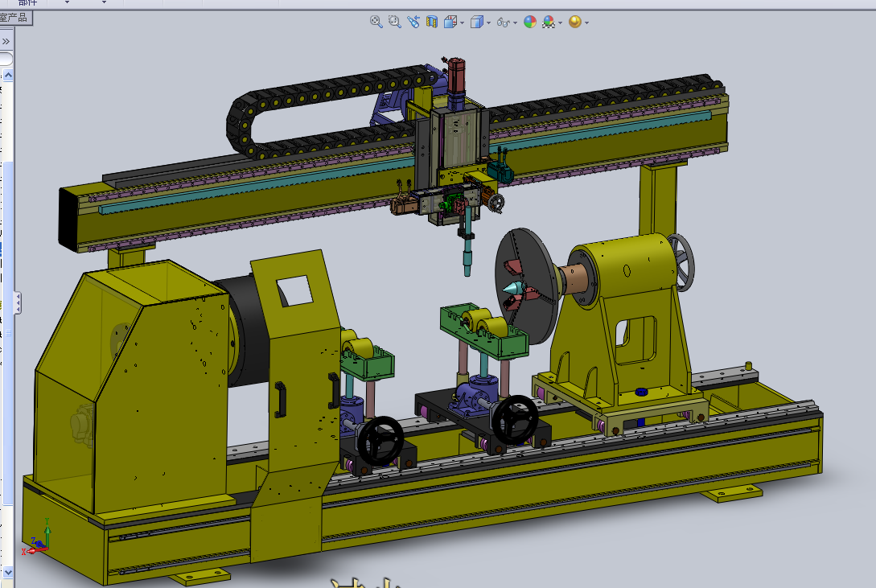
Task: Click the Display Style box icon
Action: pos(476,23)
